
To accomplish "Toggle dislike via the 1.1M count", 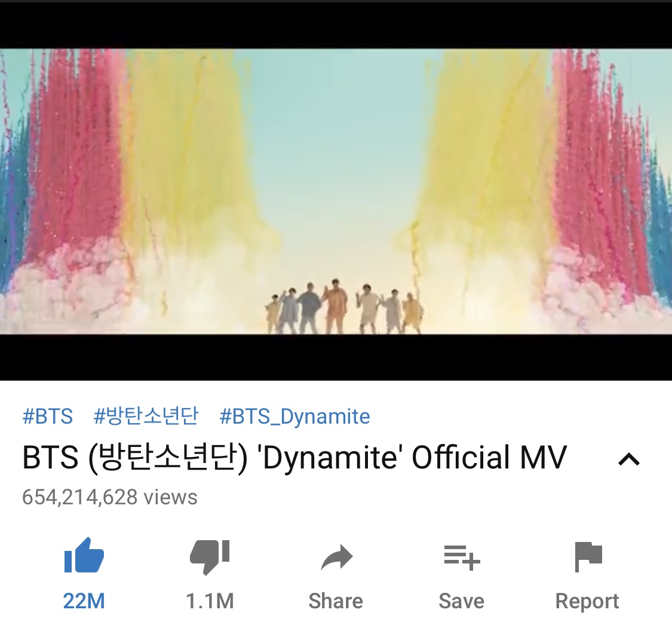I will (x=210, y=601).
